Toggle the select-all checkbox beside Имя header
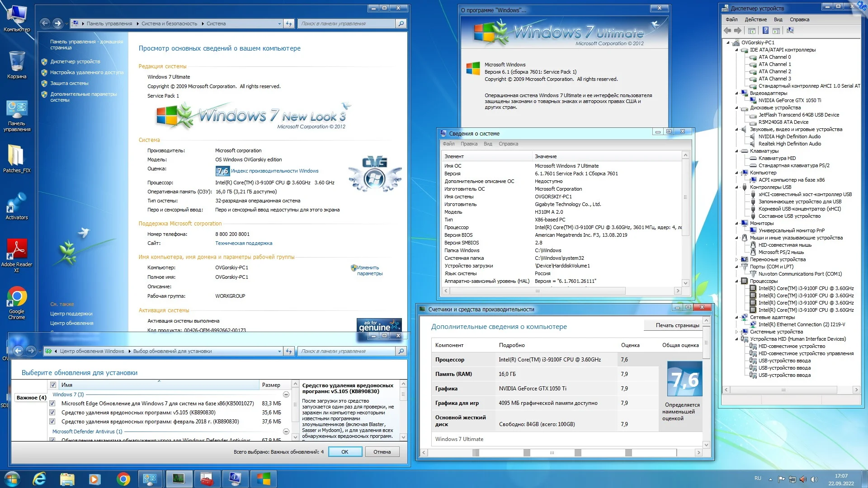Viewport: 868px width, 488px height. [x=53, y=385]
